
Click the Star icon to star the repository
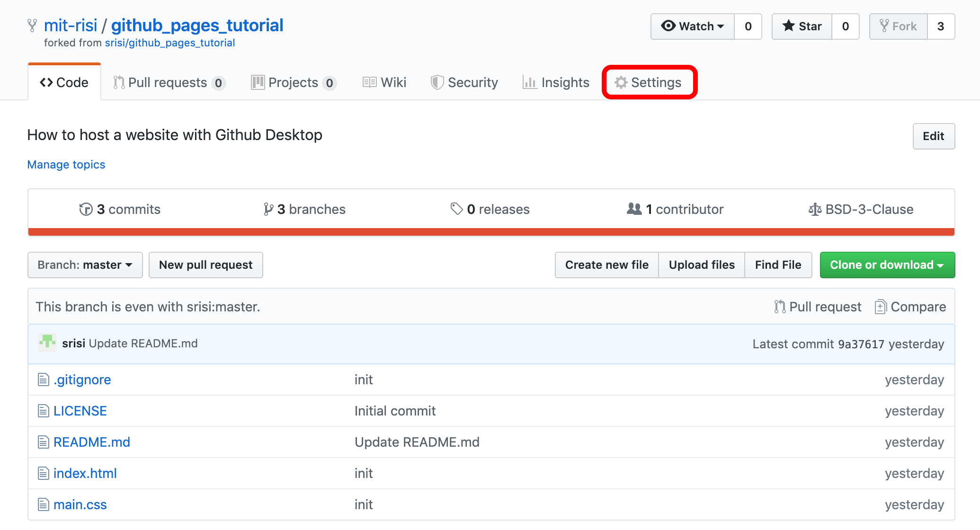tap(789, 26)
